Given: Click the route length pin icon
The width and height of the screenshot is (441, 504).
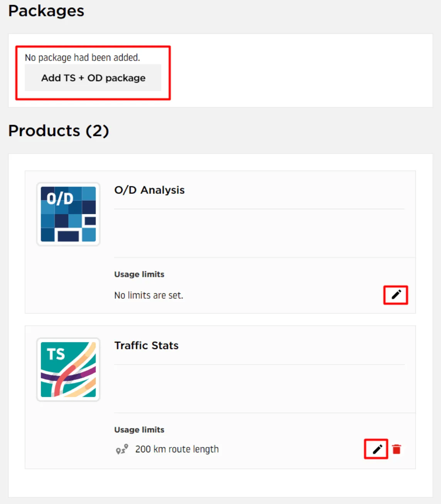Looking at the screenshot, I should click(122, 449).
